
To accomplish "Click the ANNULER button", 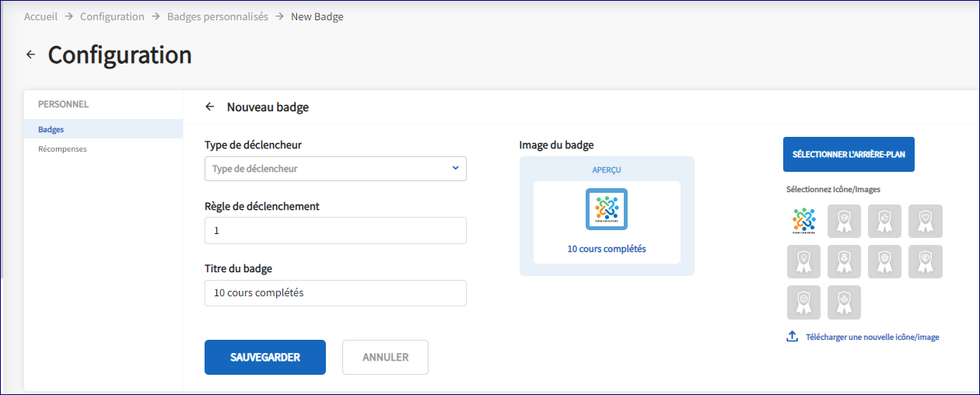I will click(x=385, y=358).
